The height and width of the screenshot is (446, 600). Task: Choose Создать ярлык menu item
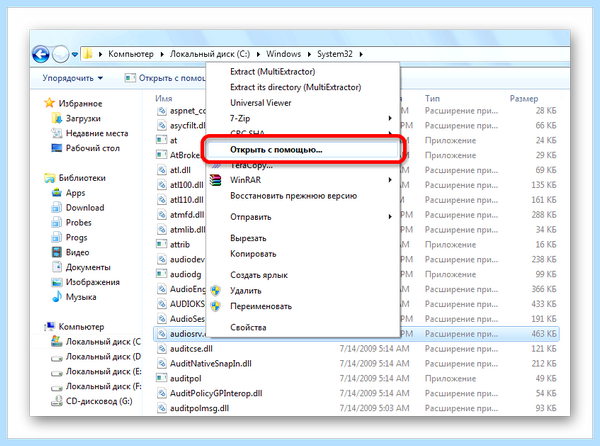click(x=259, y=275)
